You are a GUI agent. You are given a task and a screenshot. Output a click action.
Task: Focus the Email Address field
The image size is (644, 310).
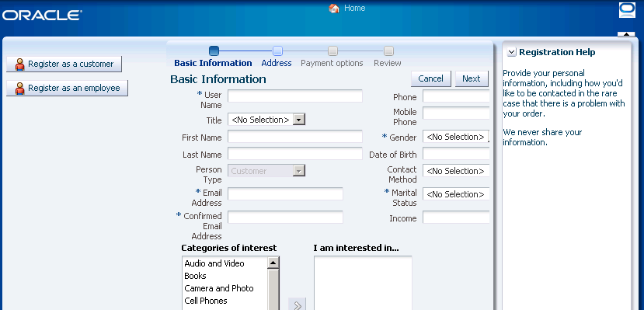285,193
